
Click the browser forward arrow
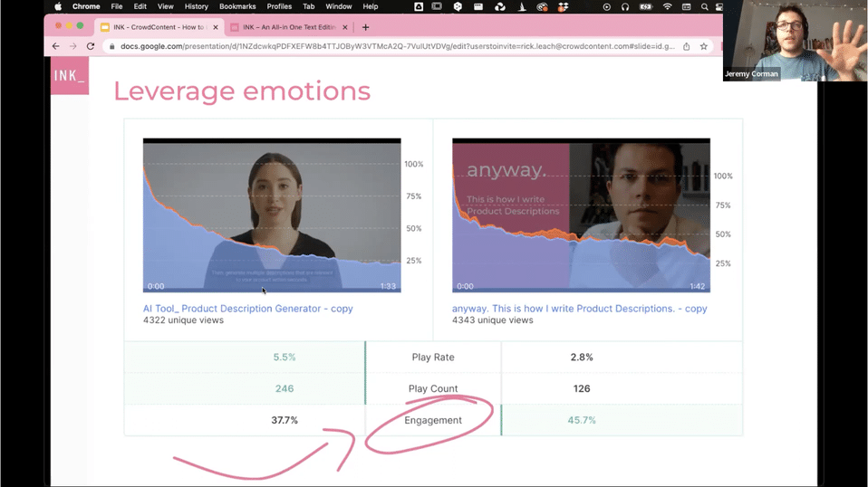[x=73, y=46]
